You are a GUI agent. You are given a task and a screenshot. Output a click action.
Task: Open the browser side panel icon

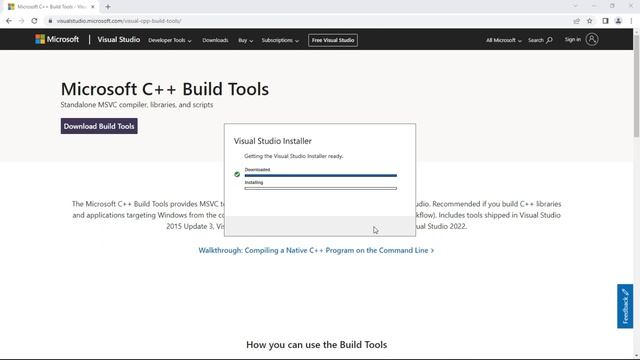[x=605, y=21]
